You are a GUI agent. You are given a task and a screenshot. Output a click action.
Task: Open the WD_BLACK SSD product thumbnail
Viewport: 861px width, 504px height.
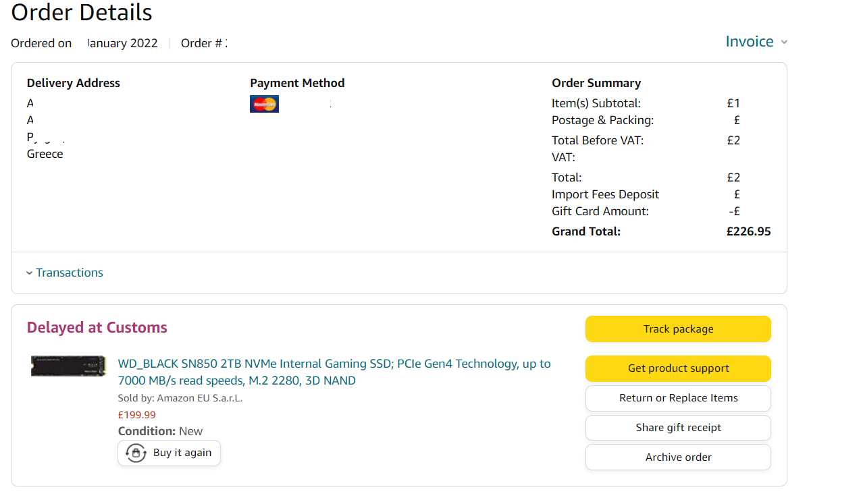coord(69,366)
